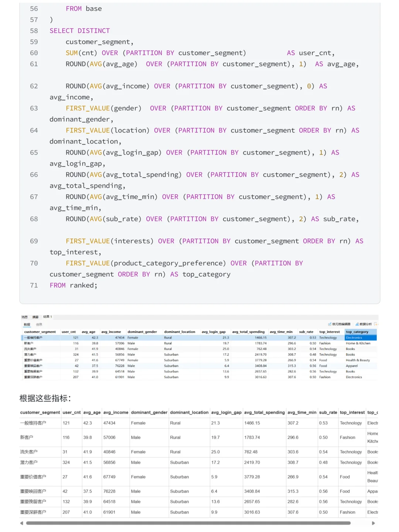Click the 3779.28 value in the lower table
The height and width of the screenshot is (532, 399).
pos(252,477)
